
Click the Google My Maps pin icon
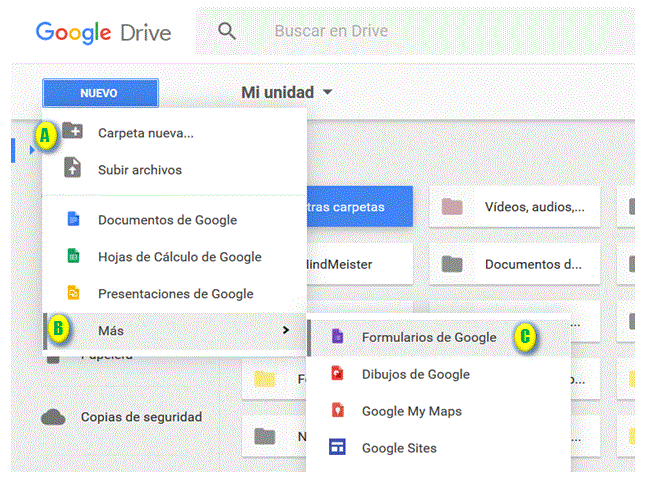pos(338,410)
